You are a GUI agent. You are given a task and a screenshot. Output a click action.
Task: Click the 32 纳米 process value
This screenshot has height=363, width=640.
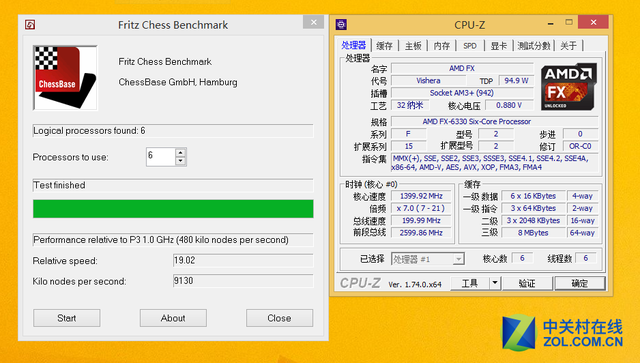coord(410,105)
